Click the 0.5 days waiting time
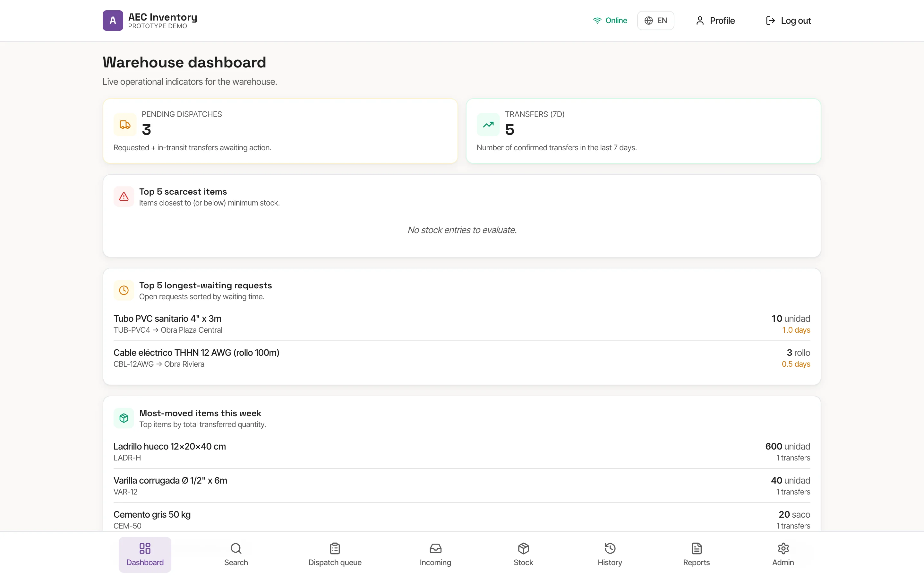Image resolution: width=924 pixels, height=578 pixels. (796, 364)
